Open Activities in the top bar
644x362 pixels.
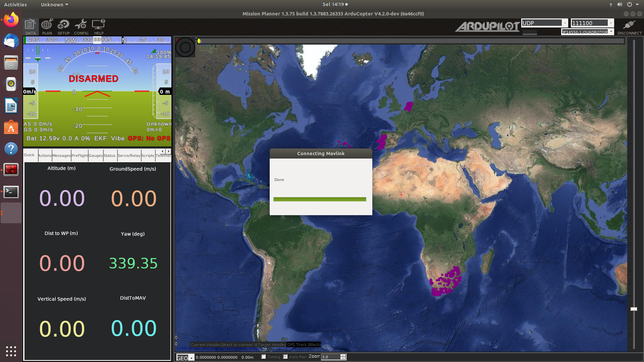[x=15, y=4]
